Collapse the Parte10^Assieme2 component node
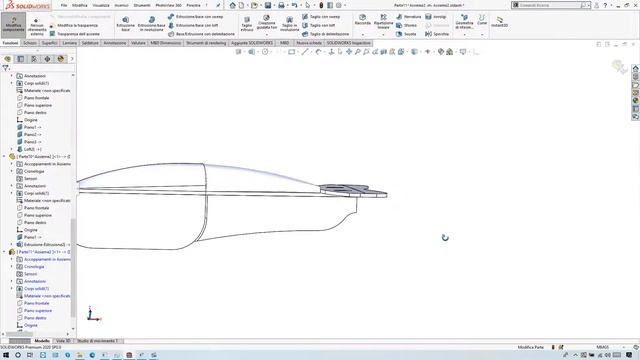640x360 pixels. (x=4, y=157)
